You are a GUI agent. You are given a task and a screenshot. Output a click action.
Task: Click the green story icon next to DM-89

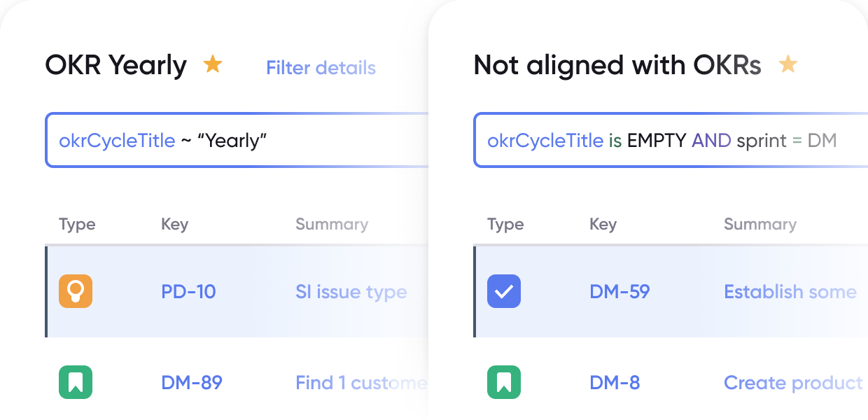(x=76, y=382)
